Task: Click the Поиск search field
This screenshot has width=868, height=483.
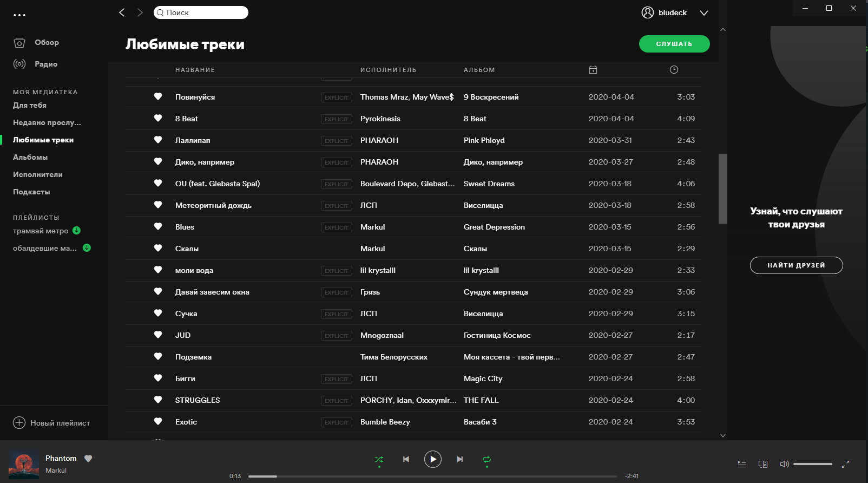Action: click(201, 12)
